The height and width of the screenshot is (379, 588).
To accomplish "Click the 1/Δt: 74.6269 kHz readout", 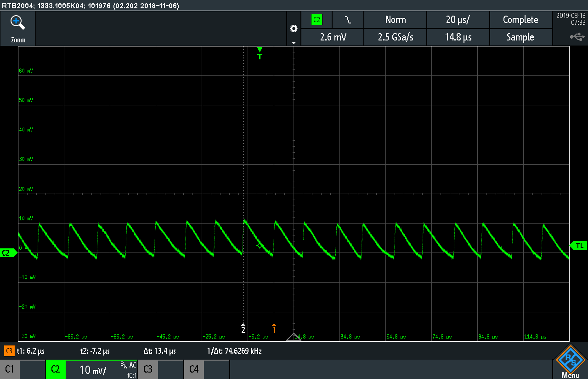I will 234,351.
